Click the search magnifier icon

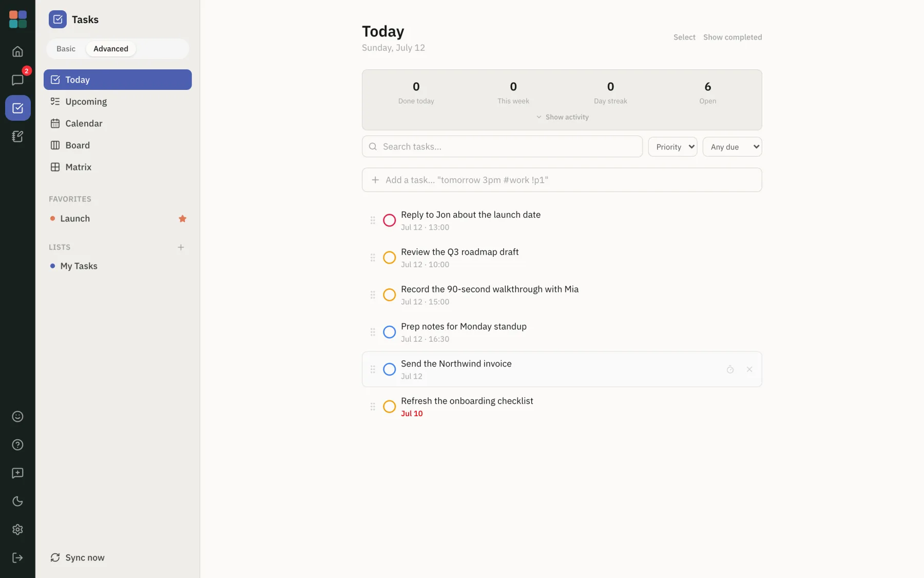373,146
